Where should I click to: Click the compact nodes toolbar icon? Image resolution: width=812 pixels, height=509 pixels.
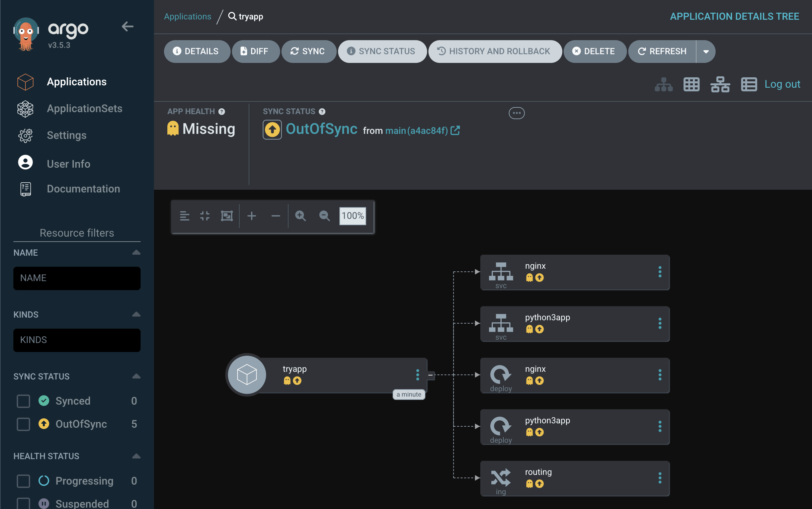(184, 216)
